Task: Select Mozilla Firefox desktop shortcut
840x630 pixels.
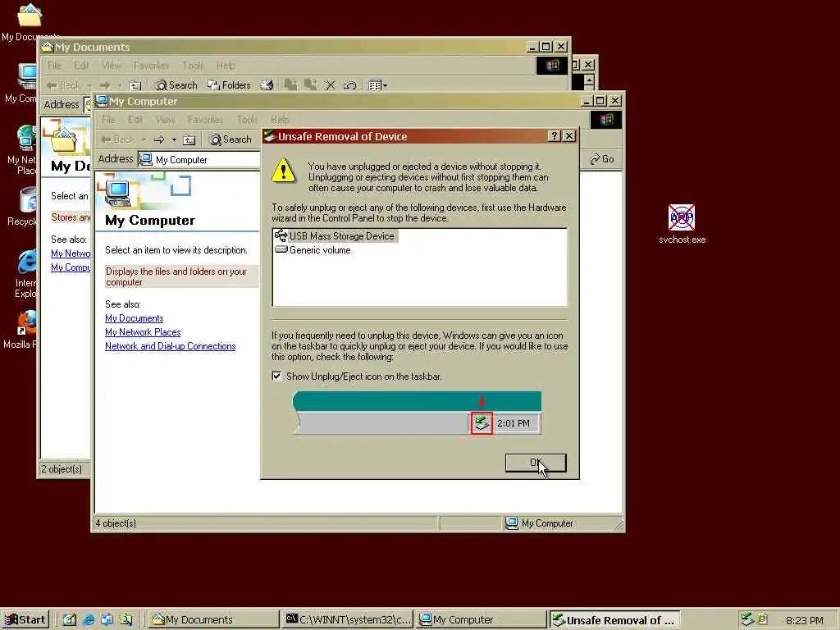Action: 21,330
